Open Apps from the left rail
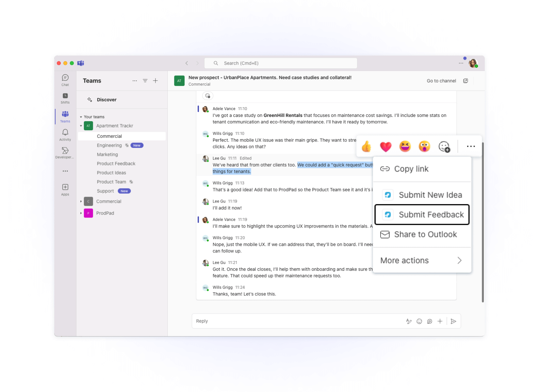The width and height of the screenshot is (539, 392). (65, 189)
